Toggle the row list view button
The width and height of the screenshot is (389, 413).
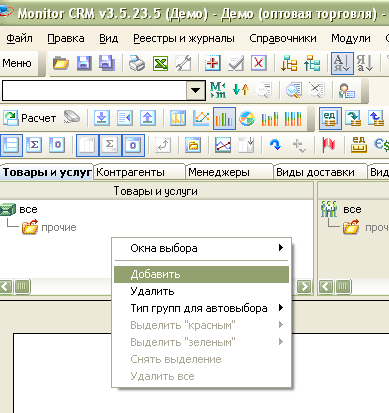pyautogui.click(x=11, y=145)
